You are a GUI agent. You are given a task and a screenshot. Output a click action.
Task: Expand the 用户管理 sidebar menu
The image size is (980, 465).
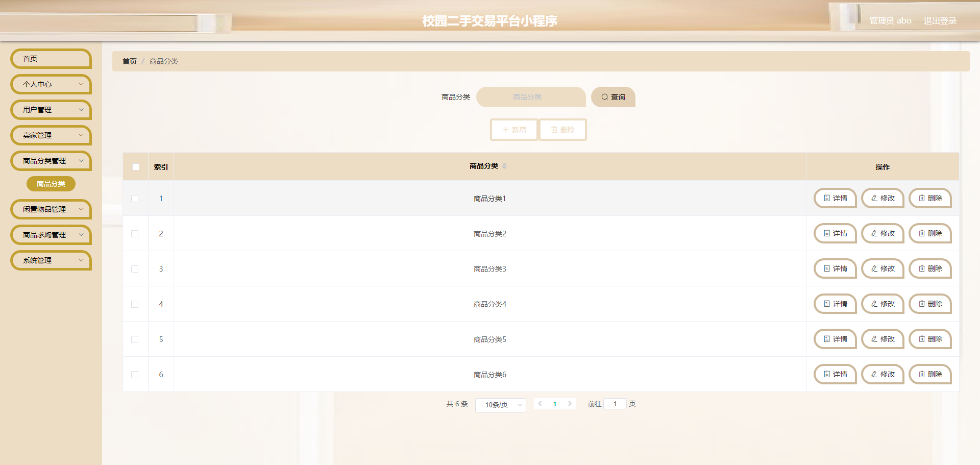[51, 110]
